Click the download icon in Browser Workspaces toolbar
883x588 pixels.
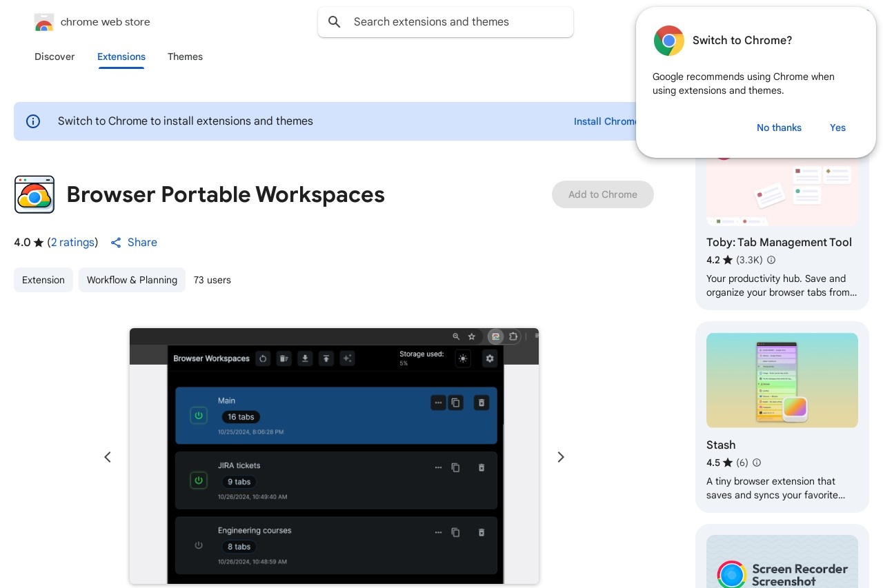tap(305, 358)
